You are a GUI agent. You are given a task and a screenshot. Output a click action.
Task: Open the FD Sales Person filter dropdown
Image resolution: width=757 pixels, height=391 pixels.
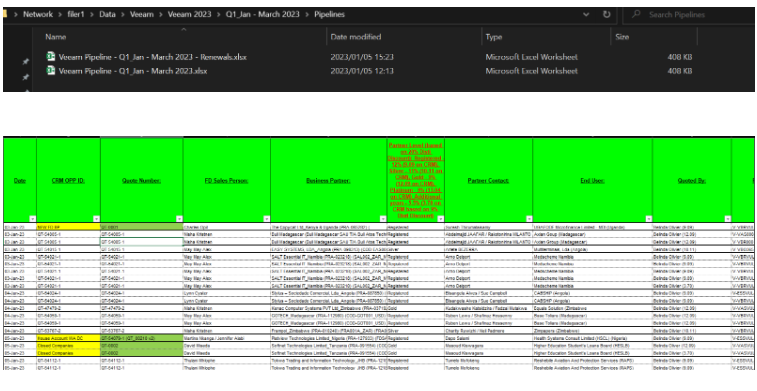[x=266, y=218]
